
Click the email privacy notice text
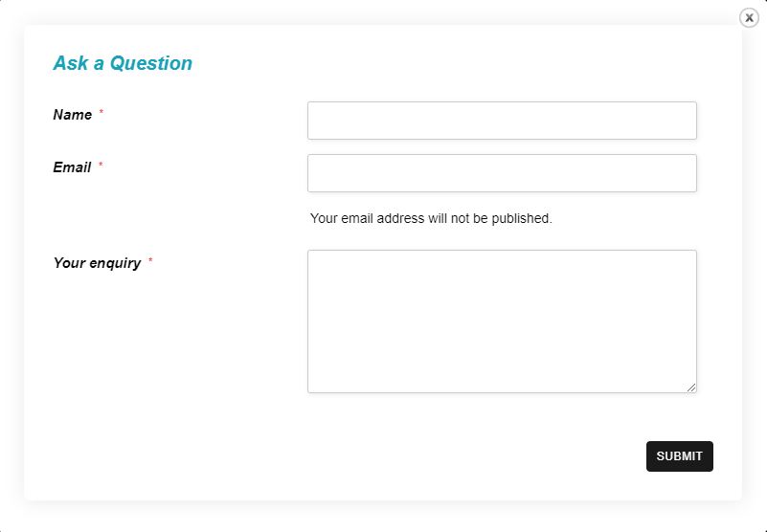pyautogui.click(x=431, y=218)
